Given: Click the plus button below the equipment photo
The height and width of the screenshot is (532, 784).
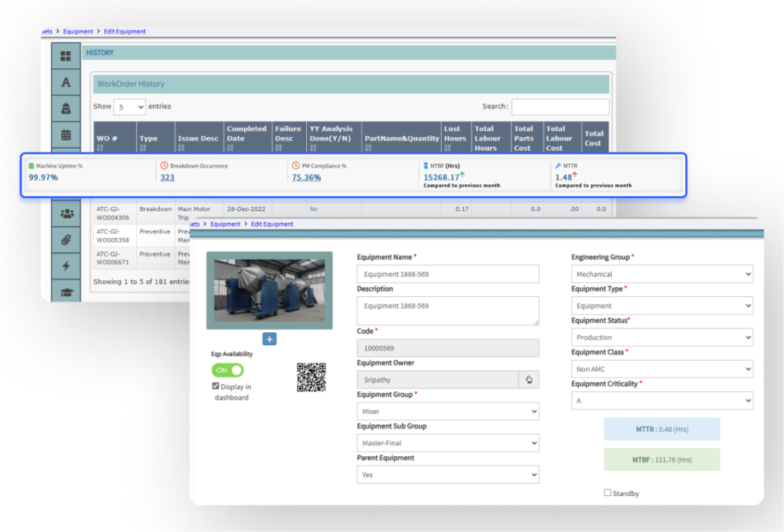Looking at the screenshot, I should (269, 338).
